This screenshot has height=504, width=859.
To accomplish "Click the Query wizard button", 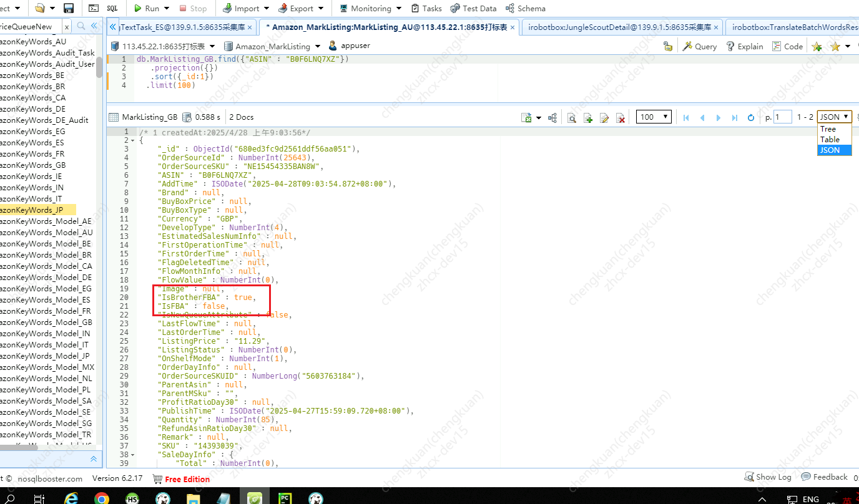I will (x=699, y=46).
